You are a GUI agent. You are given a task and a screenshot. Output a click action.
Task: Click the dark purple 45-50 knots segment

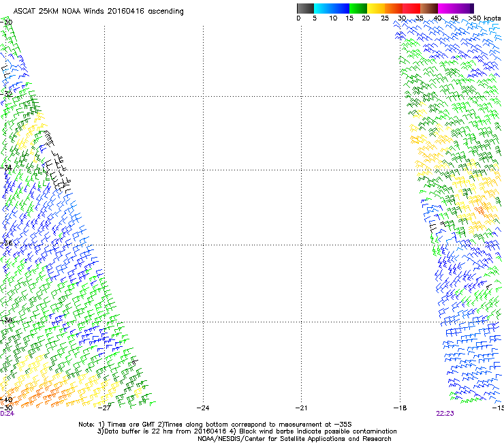[x=464, y=8]
